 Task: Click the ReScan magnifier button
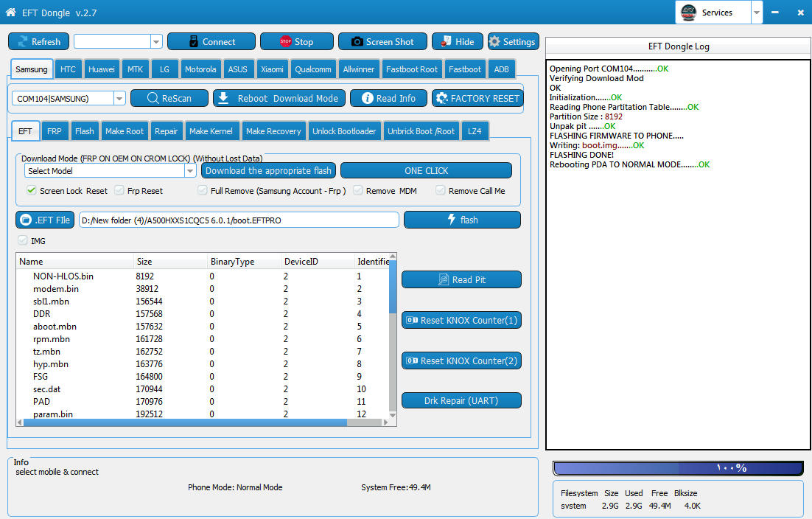coord(168,98)
